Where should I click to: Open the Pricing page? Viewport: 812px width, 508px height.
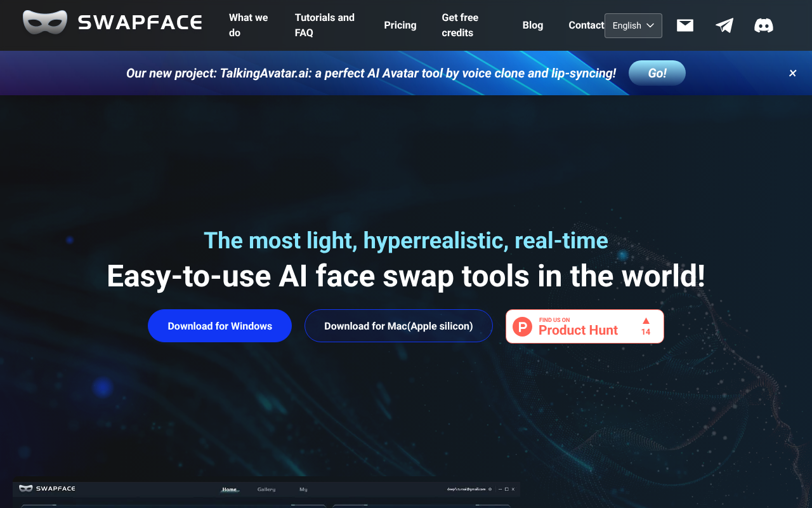tap(400, 25)
